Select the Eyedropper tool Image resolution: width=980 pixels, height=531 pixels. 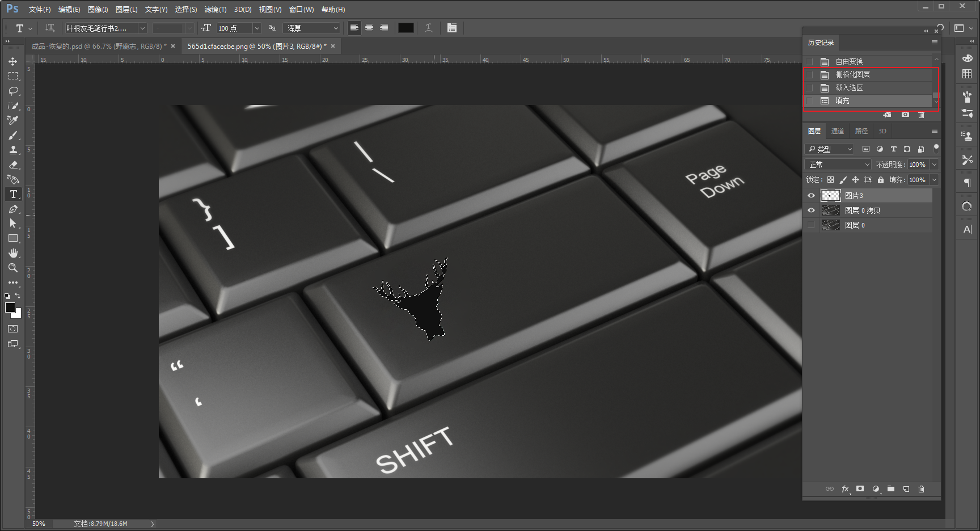pyautogui.click(x=13, y=120)
